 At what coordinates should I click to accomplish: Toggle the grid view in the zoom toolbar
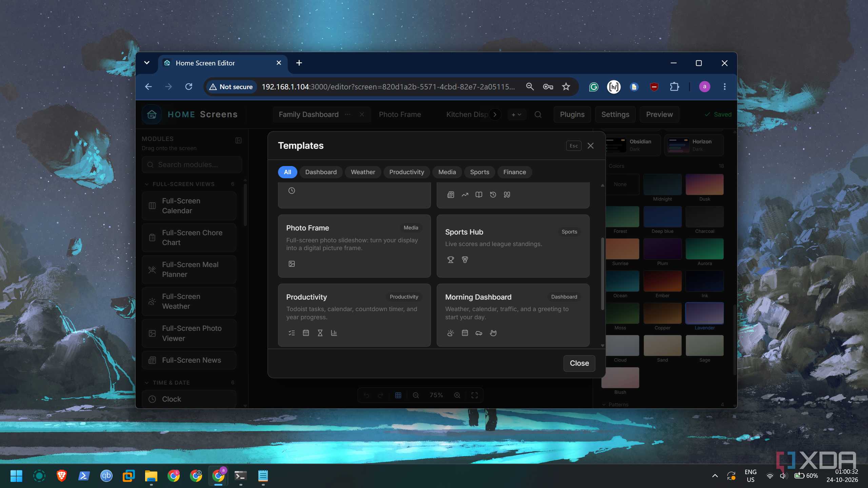398,395
